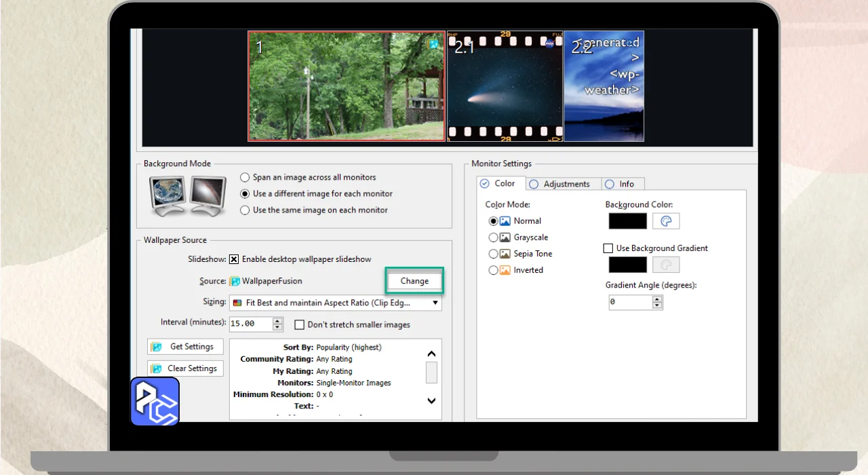Viewport: 868px width, 475px height.
Task: Decrease Gradient Angle with down arrow
Action: tap(656, 306)
